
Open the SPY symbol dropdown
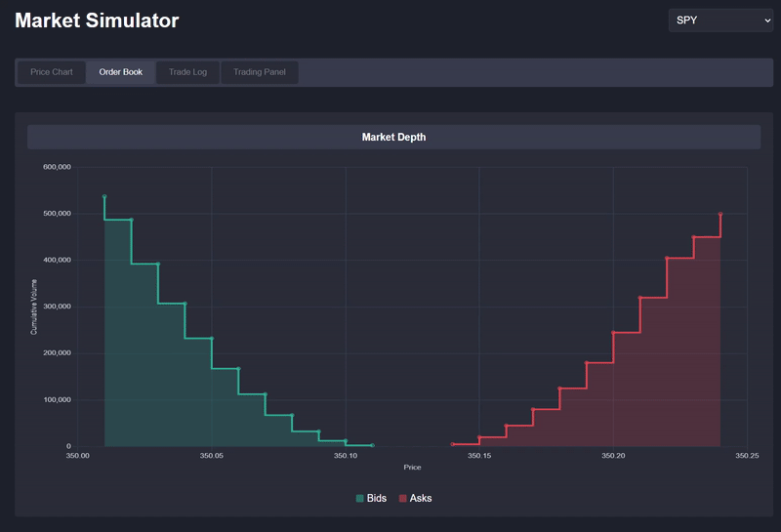(720, 20)
